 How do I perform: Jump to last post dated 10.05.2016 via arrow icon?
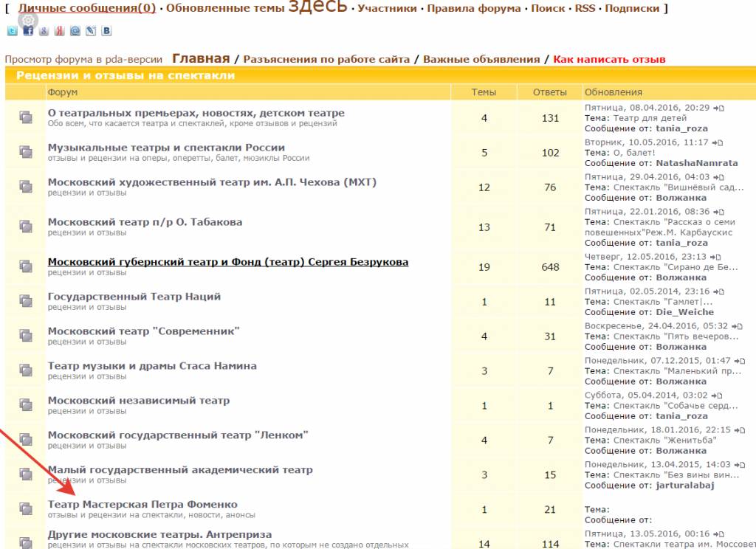[x=718, y=142]
